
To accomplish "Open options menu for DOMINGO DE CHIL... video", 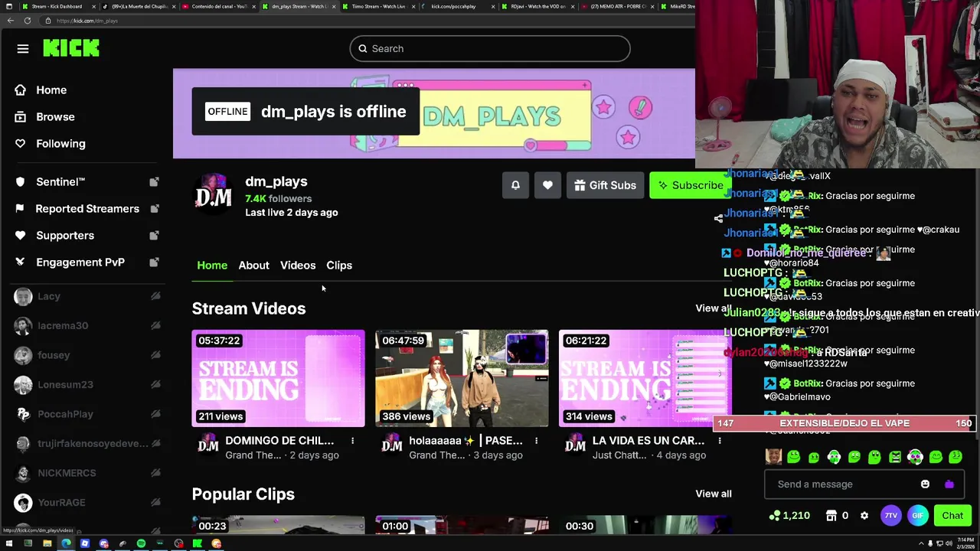I will (x=352, y=441).
